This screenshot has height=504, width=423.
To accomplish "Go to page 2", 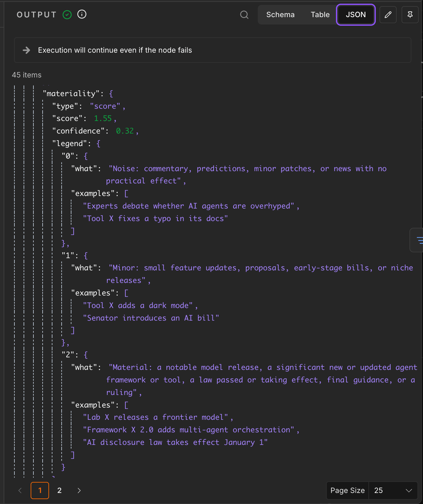I will pos(59,491).
